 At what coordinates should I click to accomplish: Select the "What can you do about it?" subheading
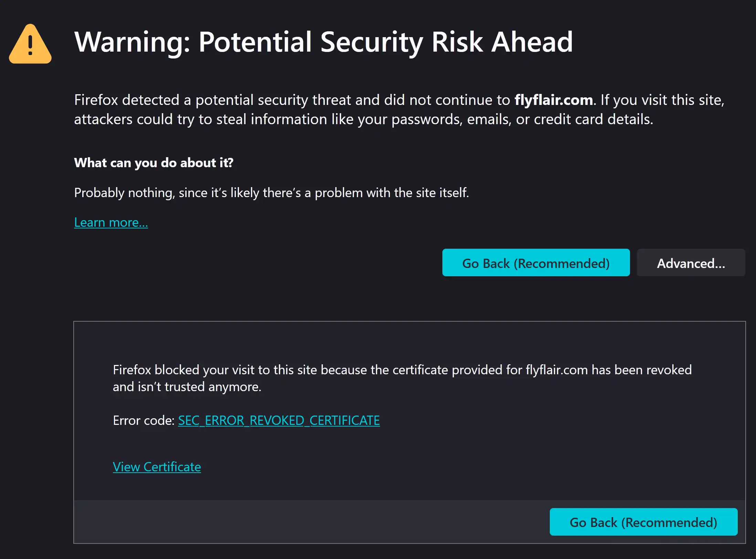coord(154,163)
